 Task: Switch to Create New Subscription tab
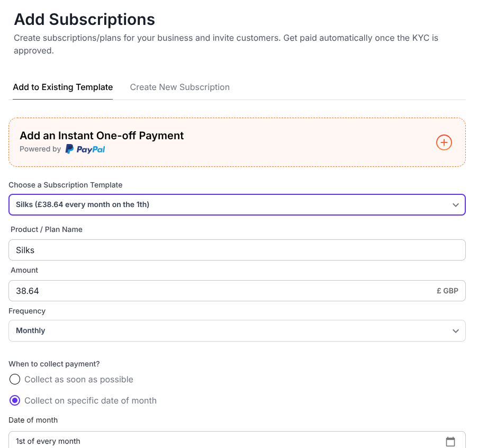[x=179, y=87]
